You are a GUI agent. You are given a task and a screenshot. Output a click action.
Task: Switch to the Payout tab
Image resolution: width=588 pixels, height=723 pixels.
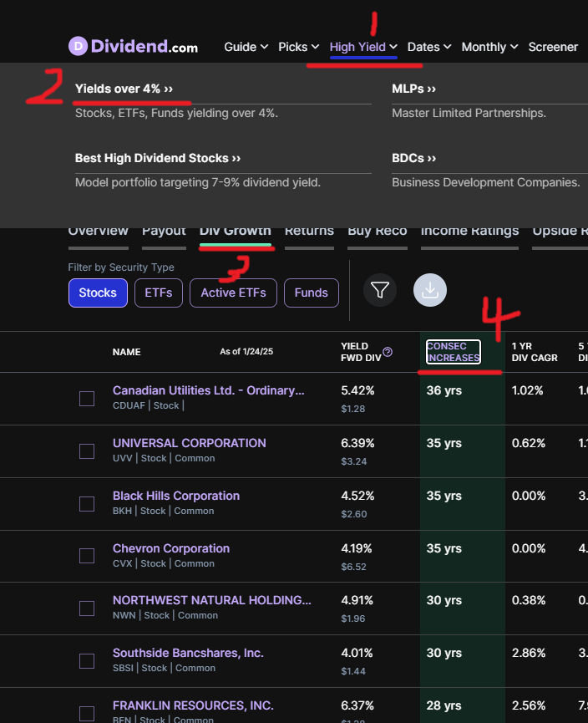tap(164, 232)
